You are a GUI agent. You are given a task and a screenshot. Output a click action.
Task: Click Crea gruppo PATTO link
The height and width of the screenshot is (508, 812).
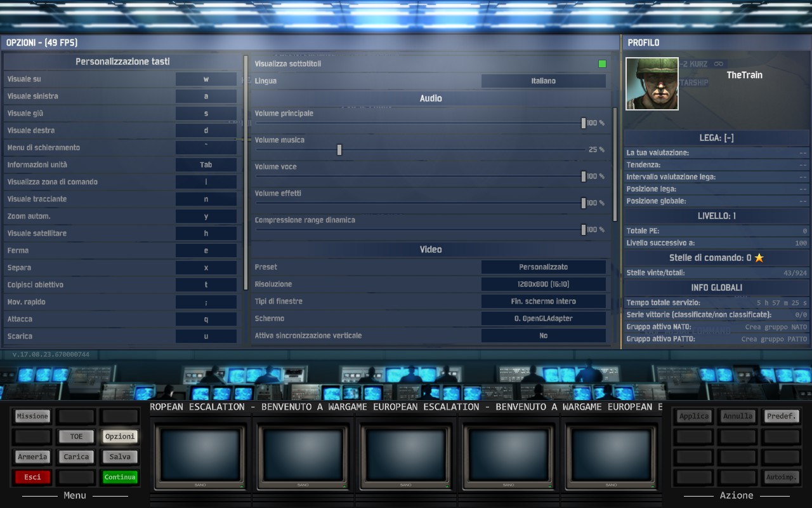point(774,340)
